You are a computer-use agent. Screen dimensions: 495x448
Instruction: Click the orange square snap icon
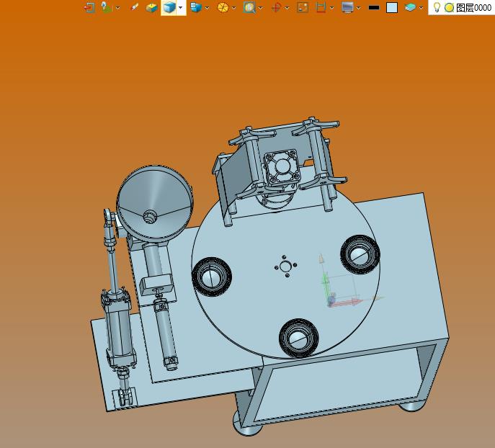coord(303,7)
